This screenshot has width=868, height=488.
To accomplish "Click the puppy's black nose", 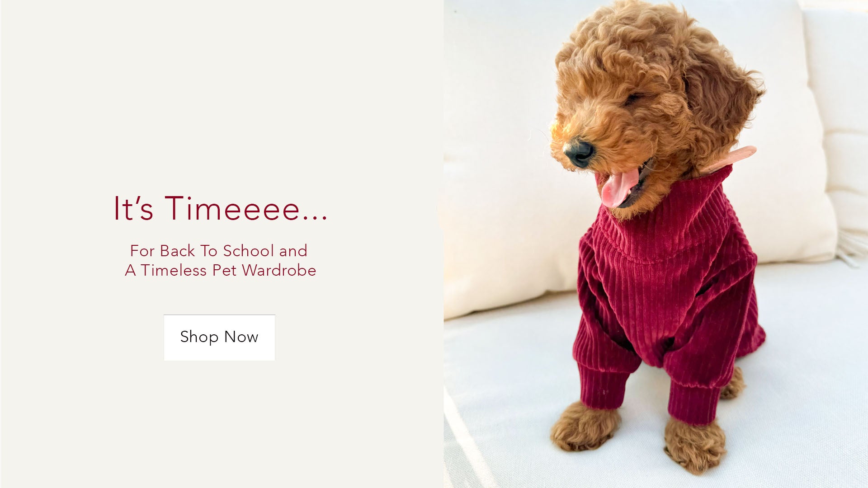I will pos(579,152).
